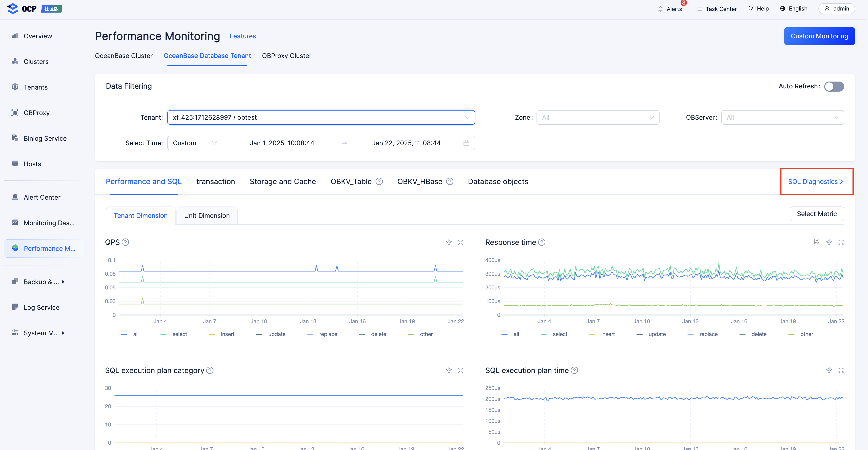Toggle 'replace' series in Response time legend
The image size is (868, 450).
coord(702,334)
